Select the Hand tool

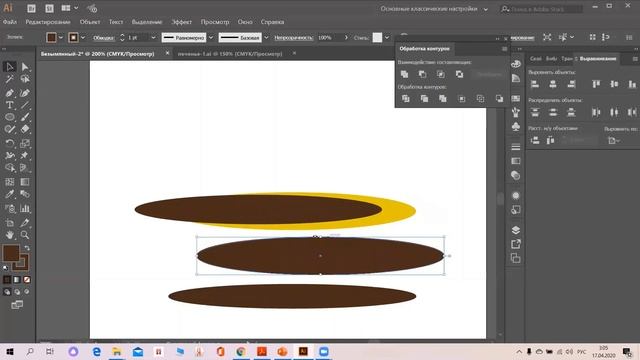click(10, 235)
